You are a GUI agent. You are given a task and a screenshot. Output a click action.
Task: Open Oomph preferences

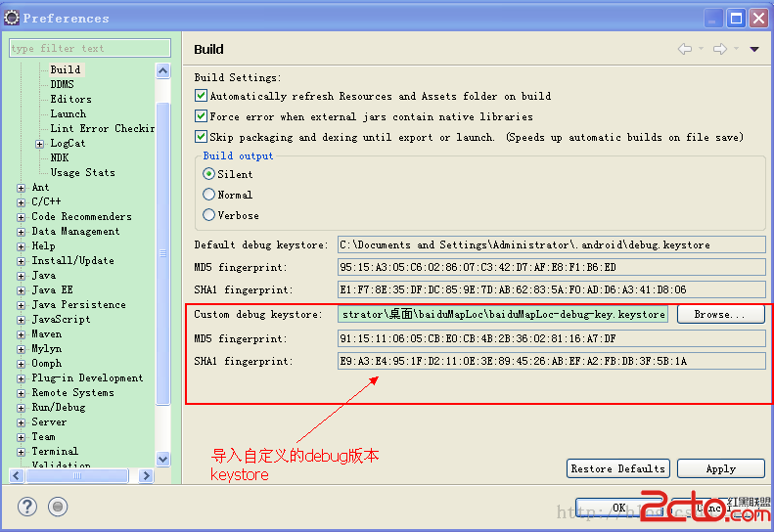47,364
